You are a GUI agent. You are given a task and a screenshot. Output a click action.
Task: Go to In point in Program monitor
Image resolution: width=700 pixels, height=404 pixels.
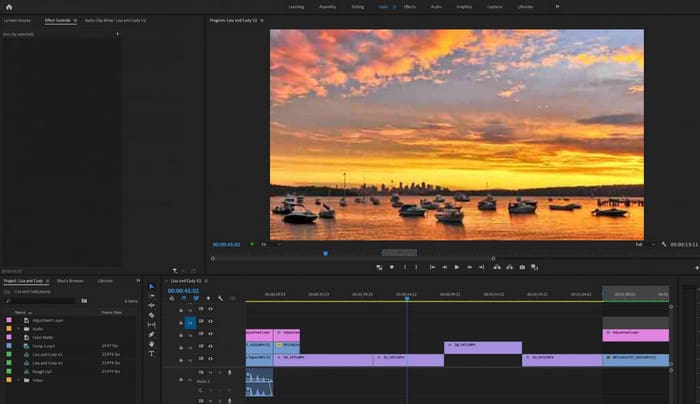(x=432, y=267)
